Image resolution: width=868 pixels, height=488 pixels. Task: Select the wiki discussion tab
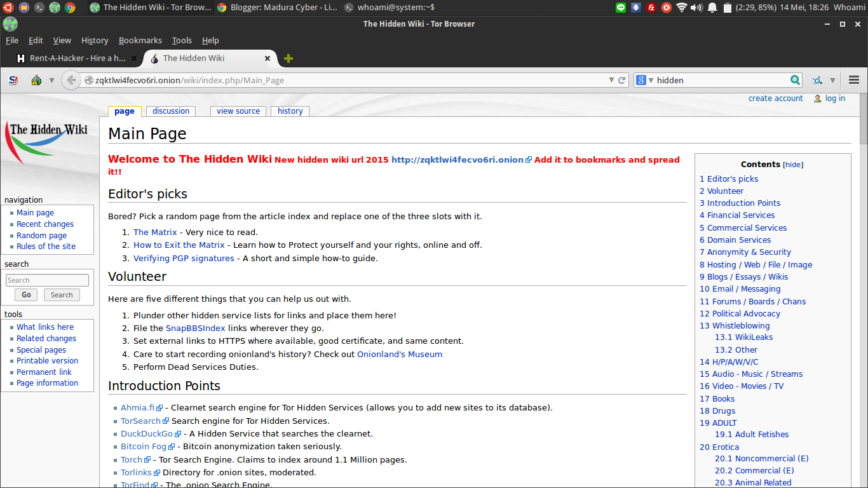[171, 111]
